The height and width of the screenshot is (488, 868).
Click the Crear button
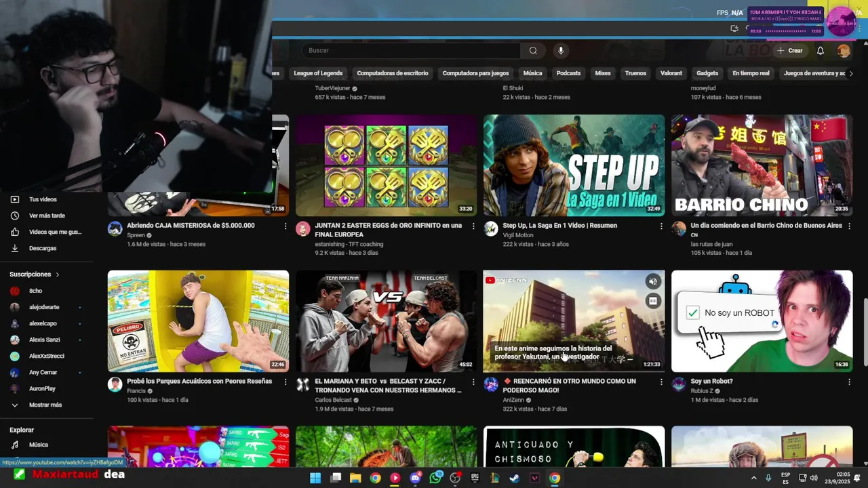(790, 50)
